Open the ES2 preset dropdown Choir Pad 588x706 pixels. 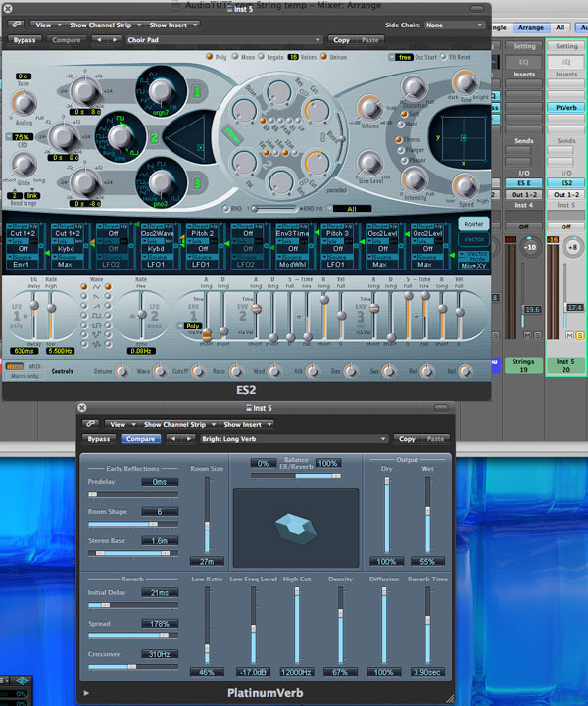tap(224, 40)
